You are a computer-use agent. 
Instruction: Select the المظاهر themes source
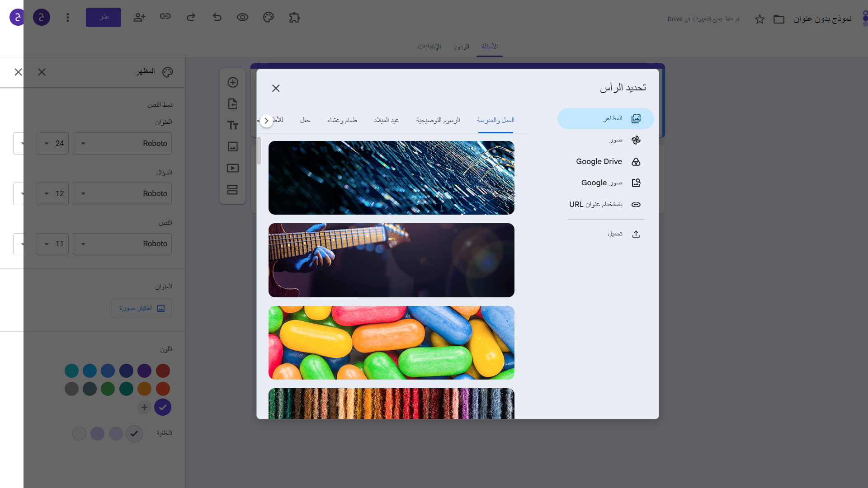tap(605, 118)
